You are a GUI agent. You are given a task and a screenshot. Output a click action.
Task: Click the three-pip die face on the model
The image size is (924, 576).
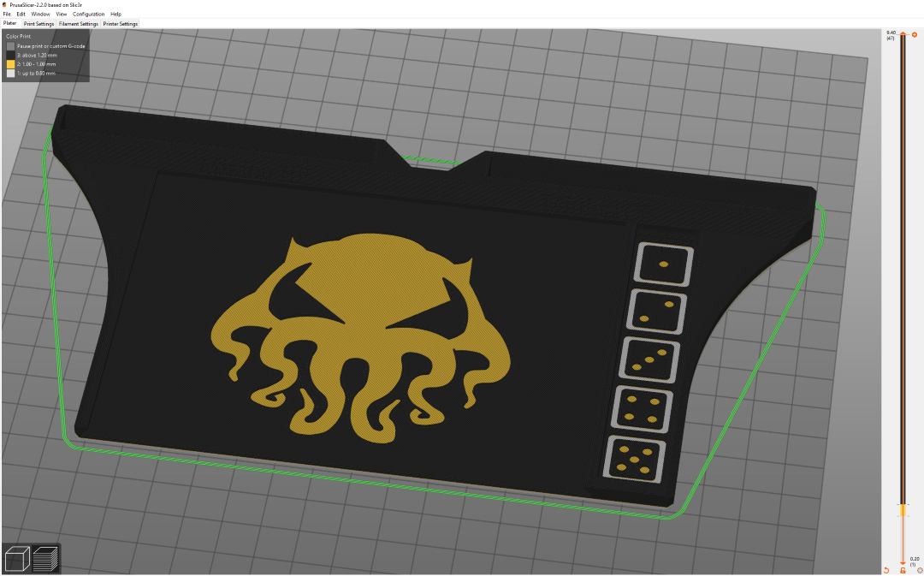pos(649,359)
